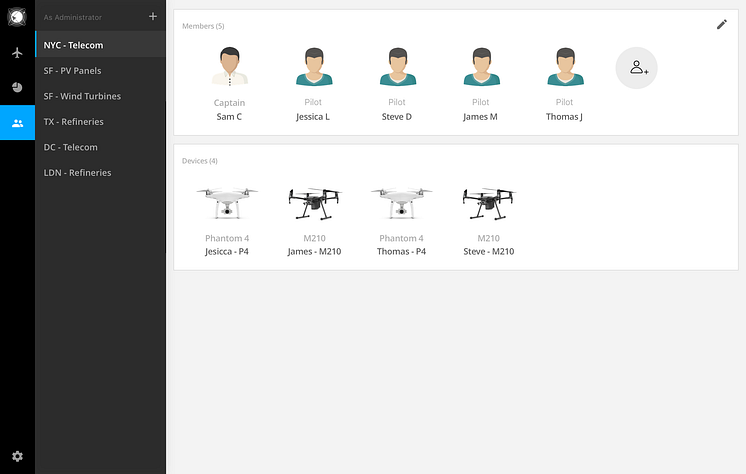Click device name 'Jesicca - P4'

(227, 251)
